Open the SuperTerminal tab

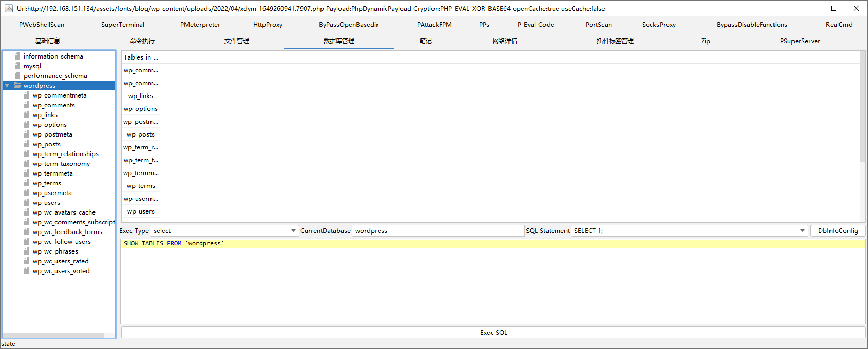click(x=123, y=25)
